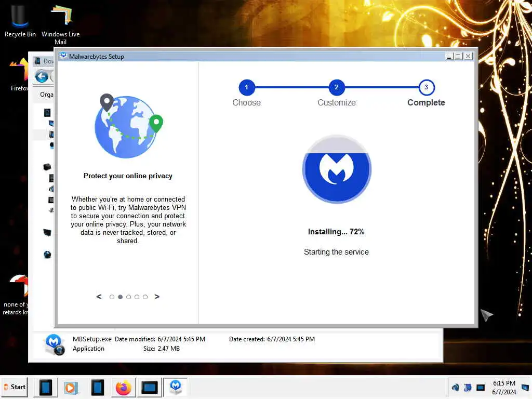The height and width of the screenshot is (399, 532).
Task: Click the network icon in system tray
Action: coord(481,387)
